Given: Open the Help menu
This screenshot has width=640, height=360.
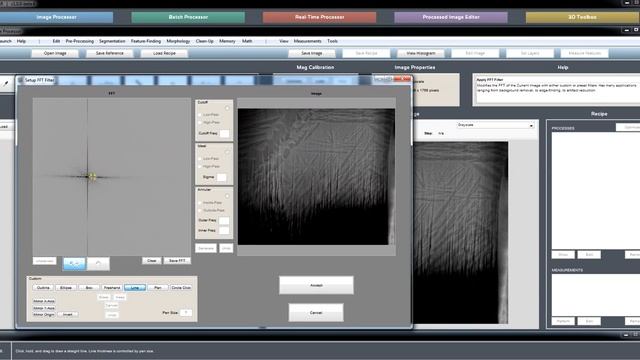Looking at the screenshot, I should click(x=21, y=41).
